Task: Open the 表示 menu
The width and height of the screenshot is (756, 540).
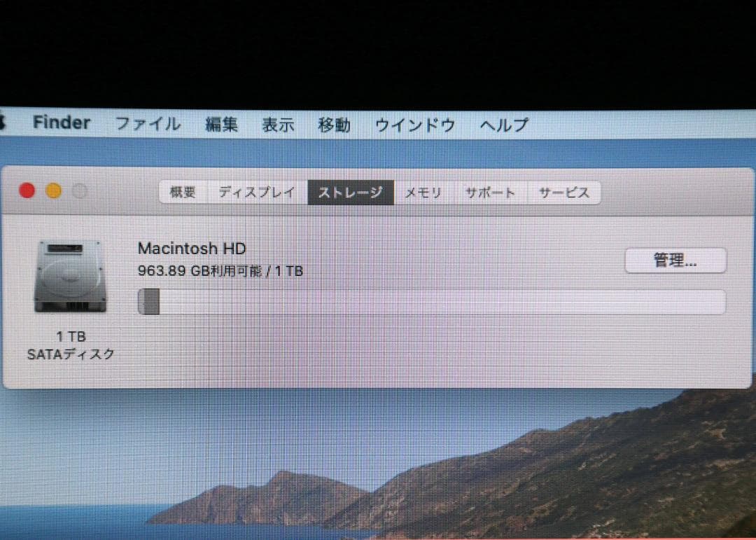Action: click(277, 124)
